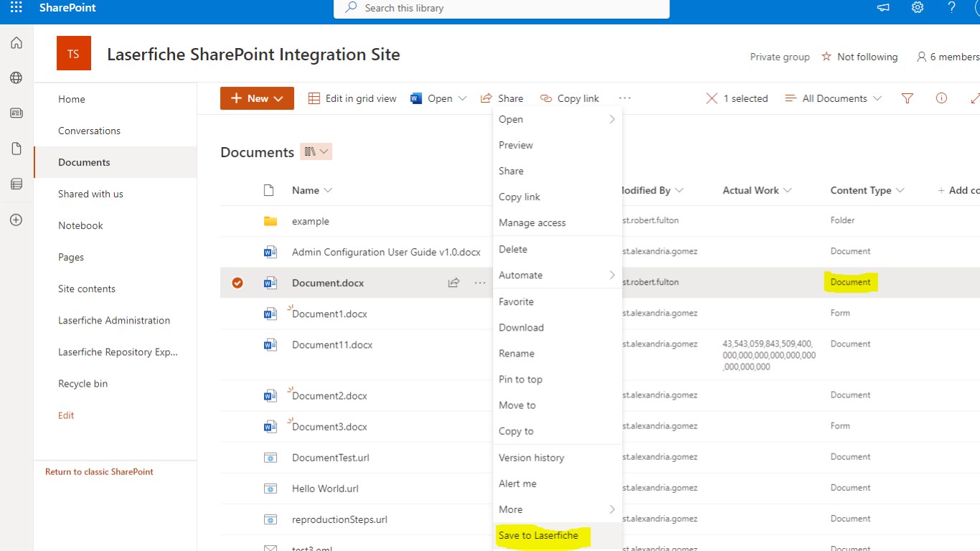Viewport: 980px width, 551px height.
Task: Click the Search this library box
Action: tap(501, 9)
